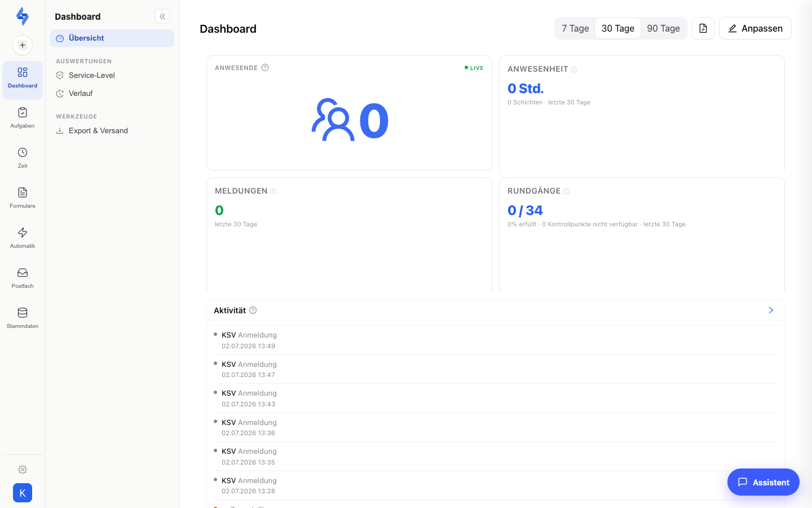Click help icon next to Meldungen
The image size is (812, 508).
pos(273,191)
